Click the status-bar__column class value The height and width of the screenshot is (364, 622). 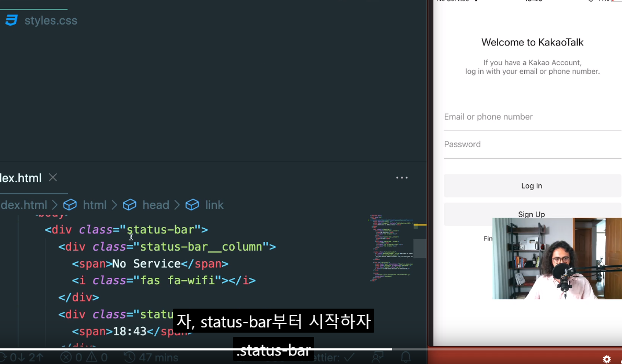click(x=201, y=246)
